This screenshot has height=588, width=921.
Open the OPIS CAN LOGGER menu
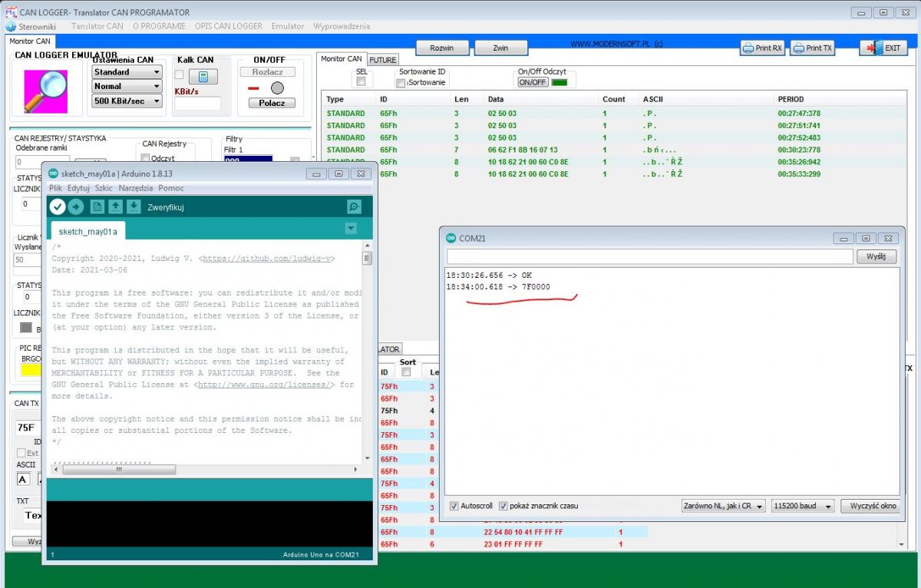pyautogui.click(x=229, y=26)
